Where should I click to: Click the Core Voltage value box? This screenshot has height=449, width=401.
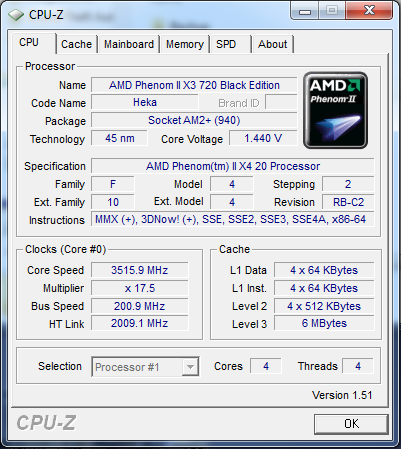tap(263, 138)
